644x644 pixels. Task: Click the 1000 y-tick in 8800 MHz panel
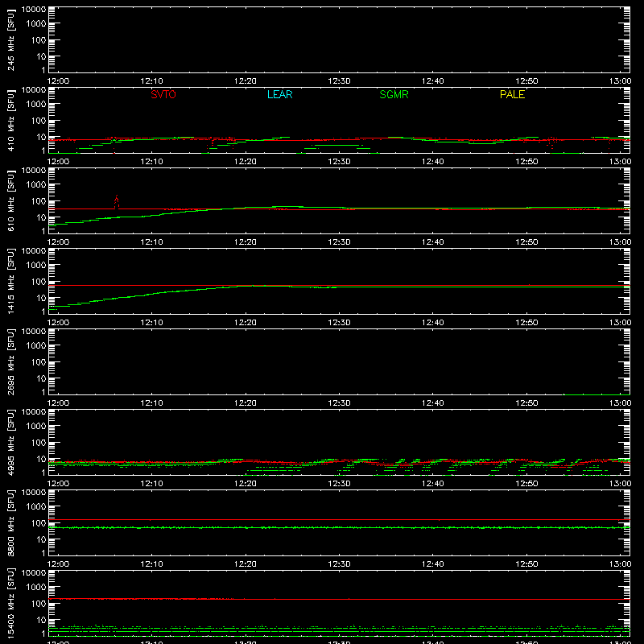tap(36, 507)
